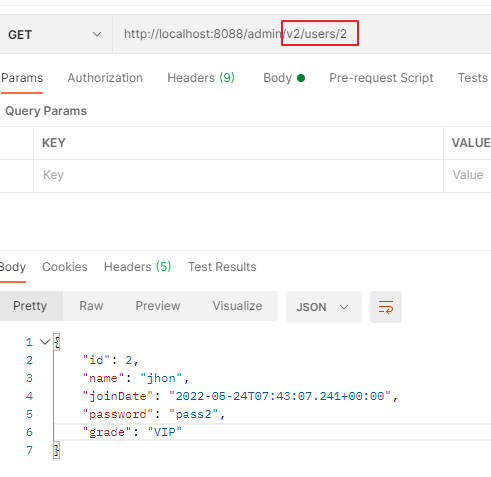
Task: Select the Preview view button
Action: 158,306
